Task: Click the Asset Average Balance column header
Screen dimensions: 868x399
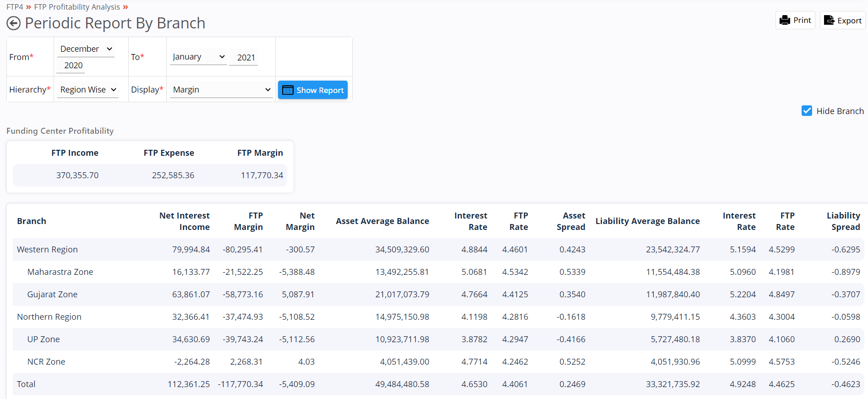Action: pyautogui.click(x=382, y=221)
